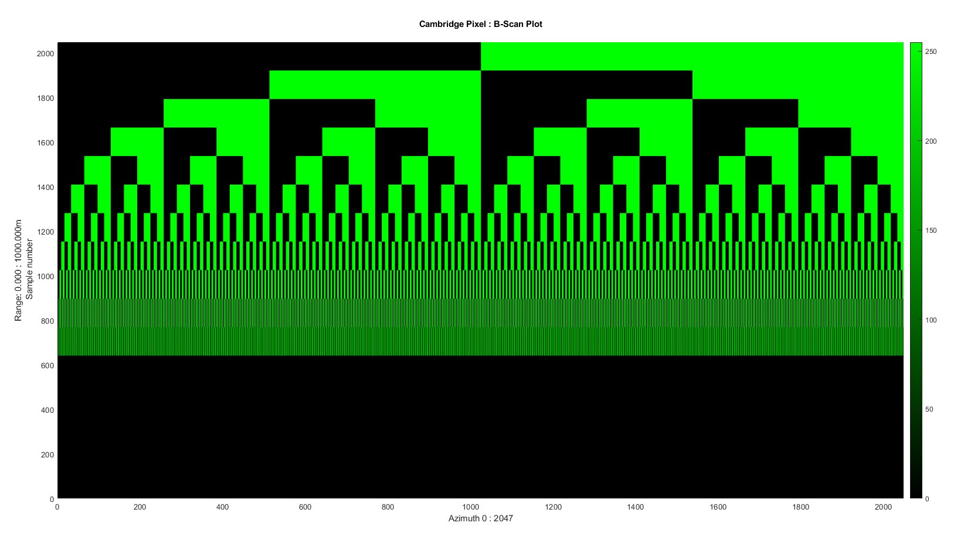Click the black bottom end of the colorbar
Screen dimensions: 971x560
coord(916,491)
